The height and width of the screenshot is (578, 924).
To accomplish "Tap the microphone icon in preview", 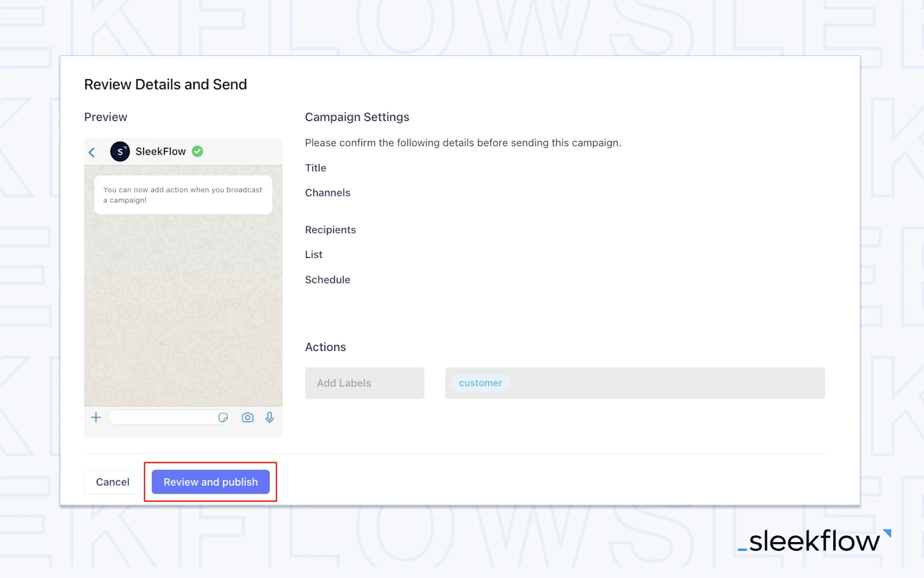I will coord(270,417).
